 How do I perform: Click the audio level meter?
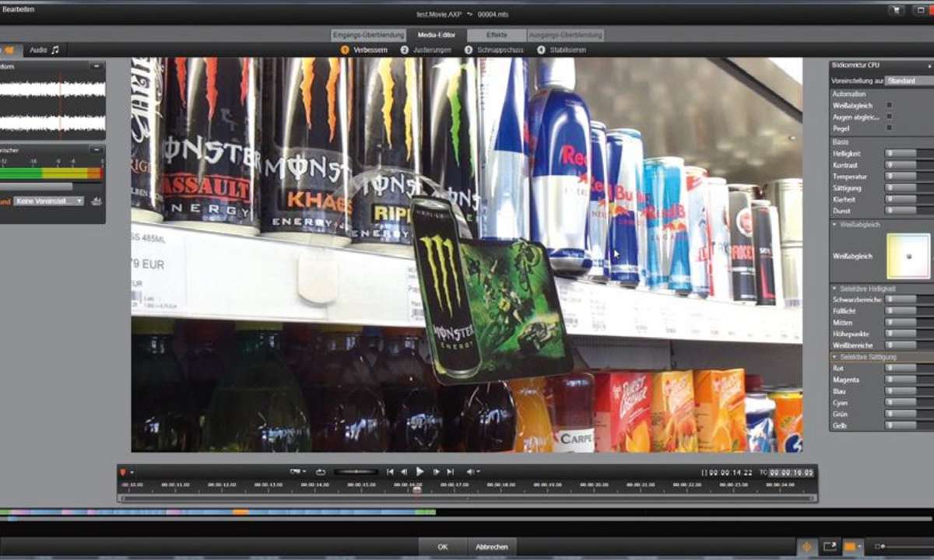tap(51, 173)
